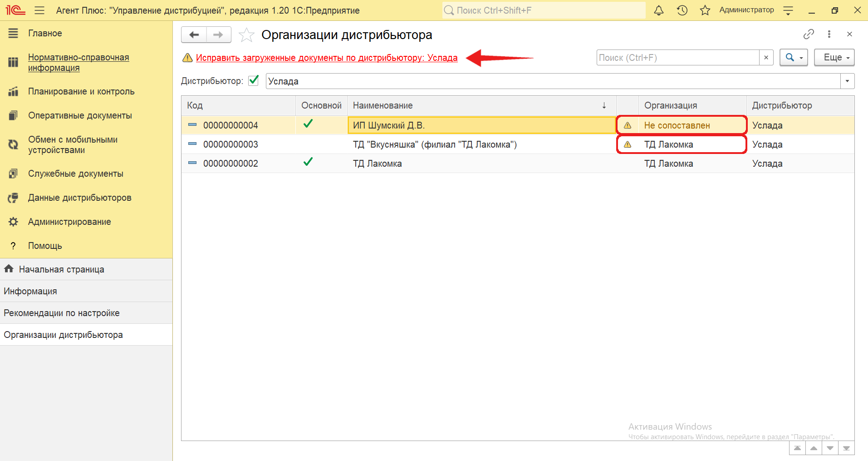Click Данные дистрибьюторов section icon

(x=13, y=198)
